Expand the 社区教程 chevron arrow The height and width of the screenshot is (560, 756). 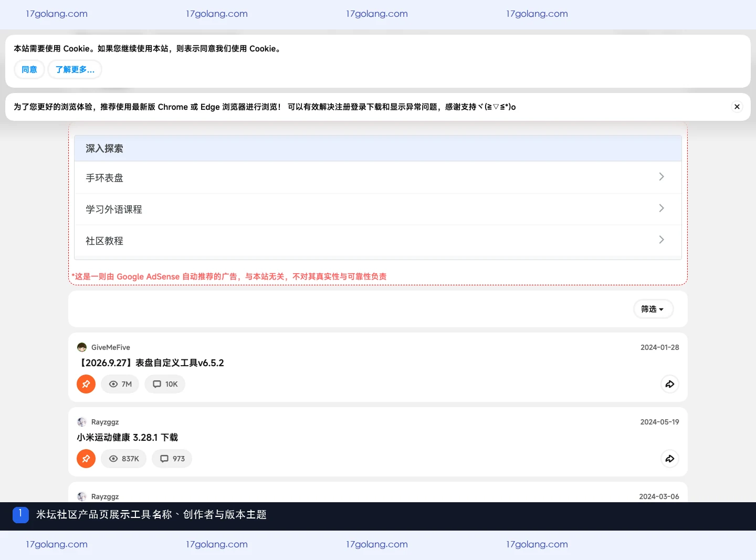[661, 240]
